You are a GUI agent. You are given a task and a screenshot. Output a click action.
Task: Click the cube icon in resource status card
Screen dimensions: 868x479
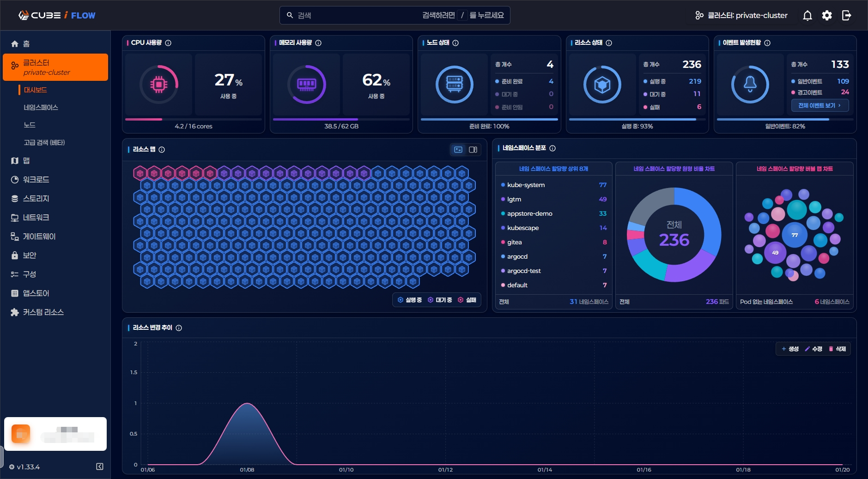(x=602, y=85)
